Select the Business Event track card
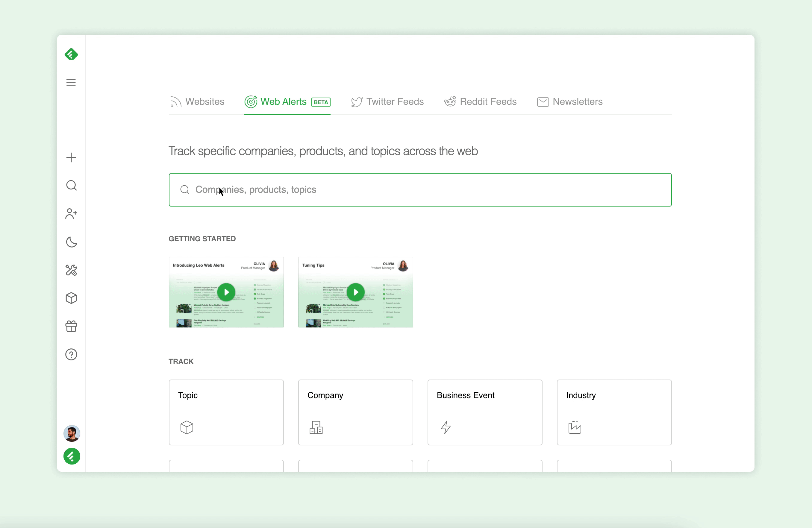Viewport: 812px width, 528px height. pyautogui.click(x=484, y=412)
